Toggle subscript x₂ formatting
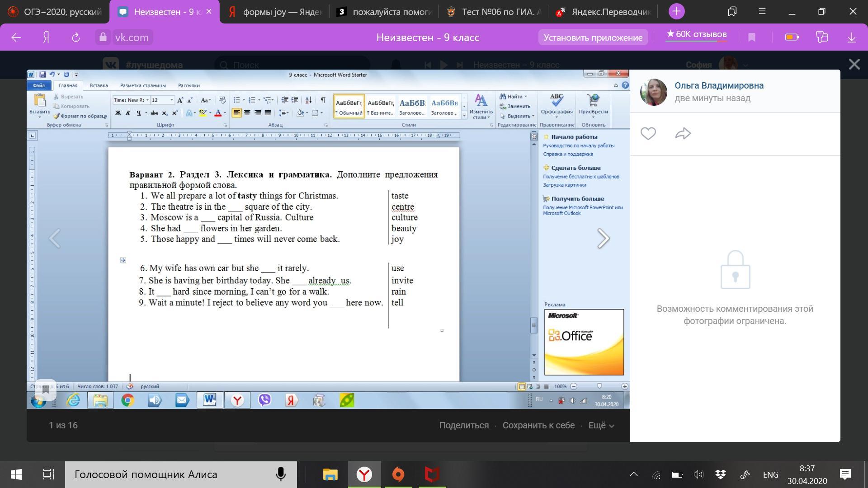The image size is (868, 488). (x=165, y=113)
